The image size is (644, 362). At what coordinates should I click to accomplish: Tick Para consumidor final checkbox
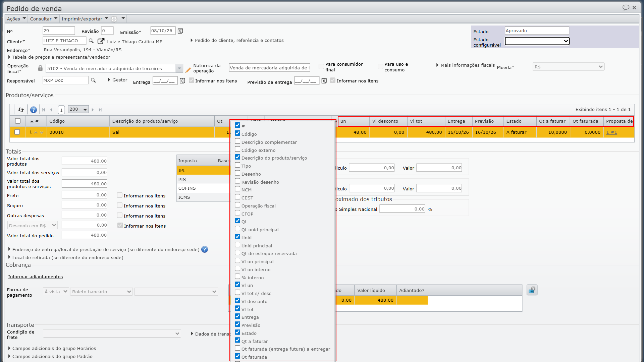(321, 67)
